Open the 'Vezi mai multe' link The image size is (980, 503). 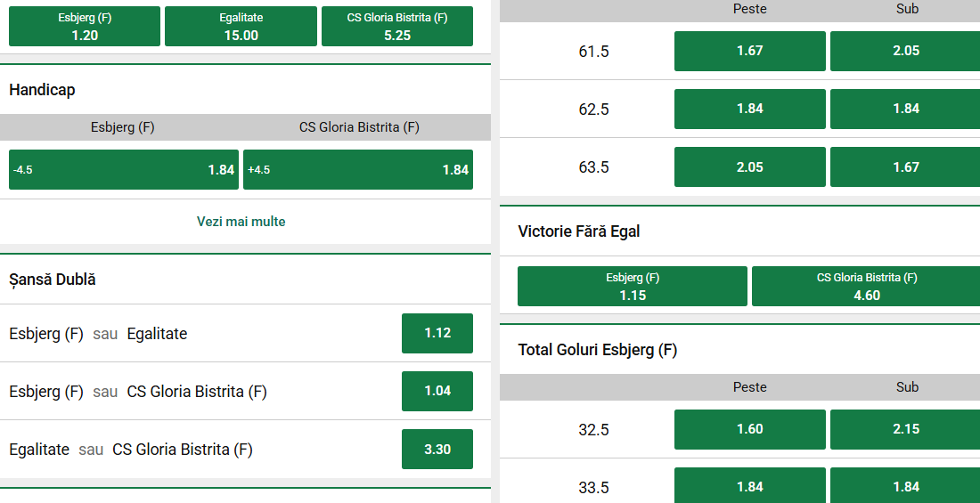[x=241, y=221]
